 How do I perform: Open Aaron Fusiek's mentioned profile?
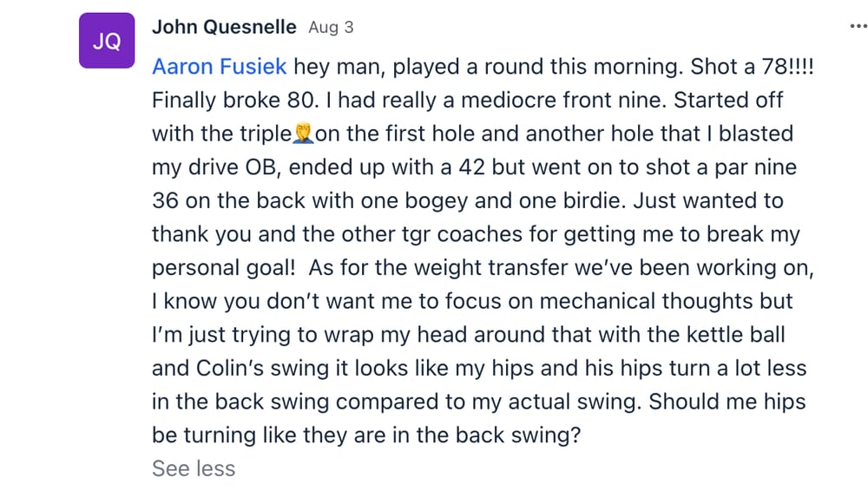(220, 67)
